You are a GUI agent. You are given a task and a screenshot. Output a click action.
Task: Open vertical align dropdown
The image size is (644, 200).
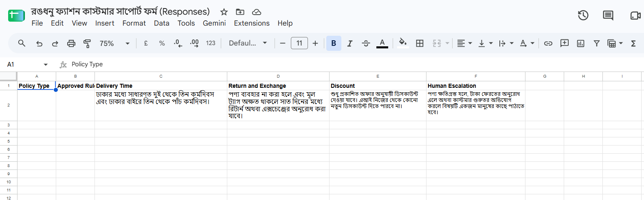coord(485,43)
